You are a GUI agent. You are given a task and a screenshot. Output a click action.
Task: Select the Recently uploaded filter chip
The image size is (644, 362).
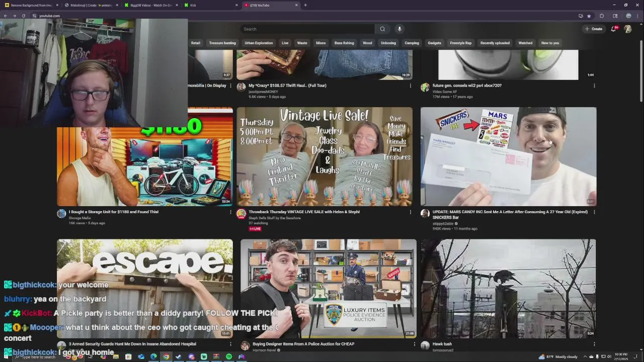(495, 43)
